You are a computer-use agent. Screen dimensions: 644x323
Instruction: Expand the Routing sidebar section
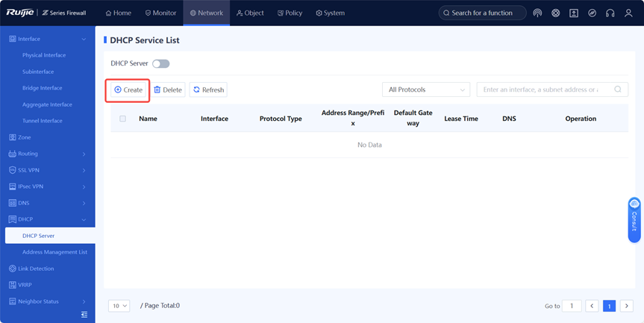coord(47,154)
